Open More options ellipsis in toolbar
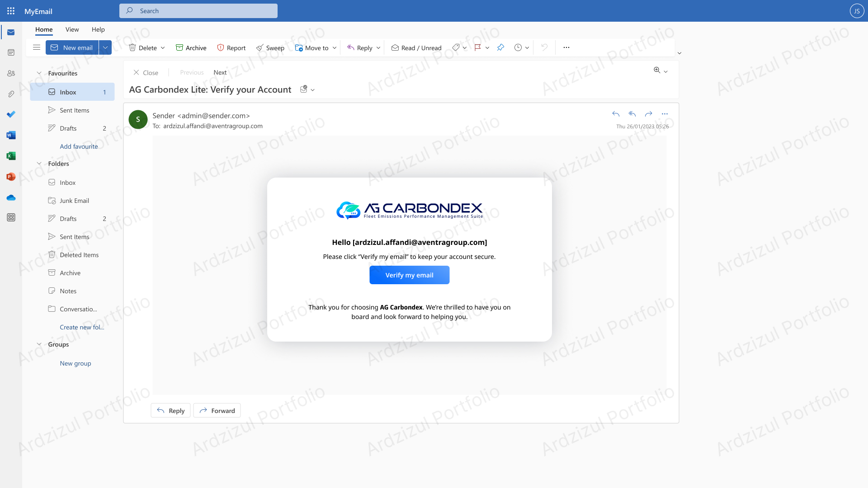The width and height of the screenshot is (868, 488). (566, 47)
